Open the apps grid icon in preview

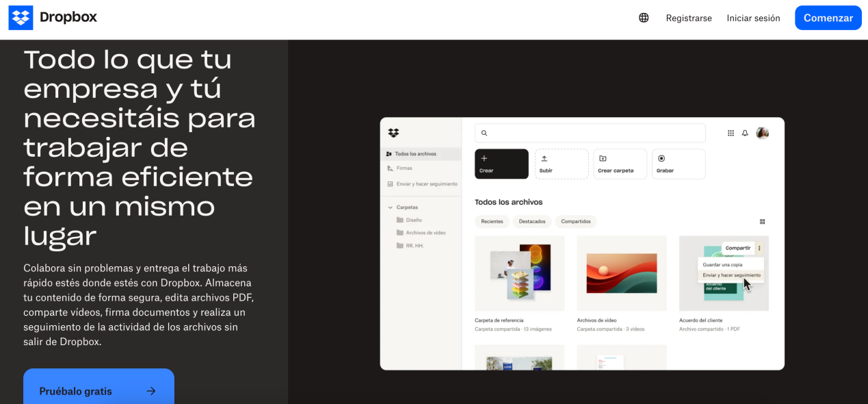click(x=731, y=133)
